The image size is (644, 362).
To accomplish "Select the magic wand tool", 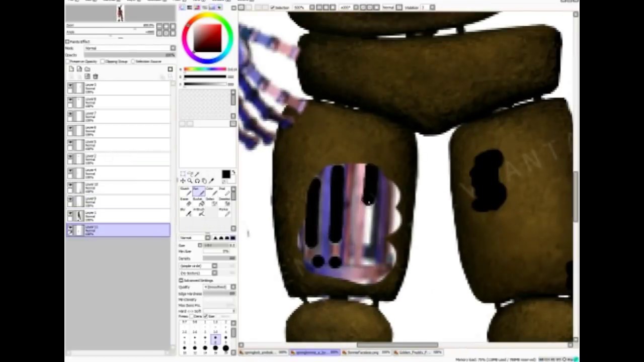I will point(197,174).
